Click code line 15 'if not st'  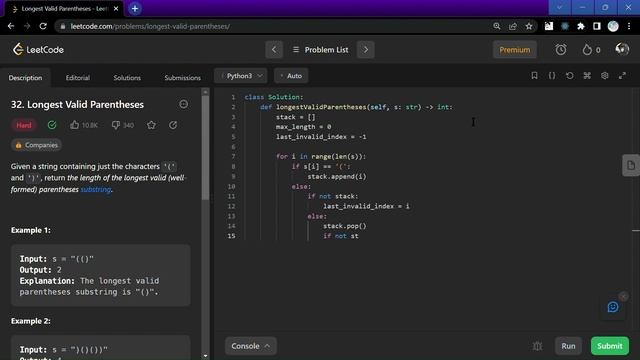(x=340, y=236)
